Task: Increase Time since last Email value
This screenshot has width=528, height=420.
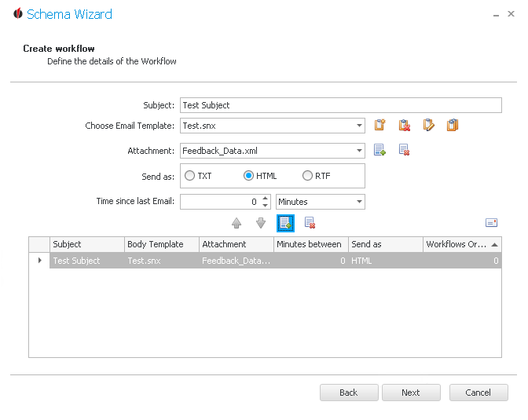Action: point(266,198)
